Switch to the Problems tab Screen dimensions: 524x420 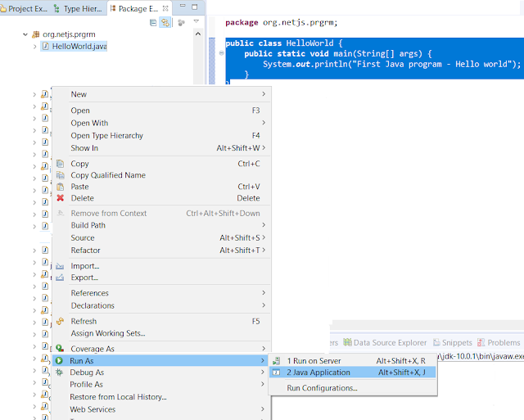499,343
